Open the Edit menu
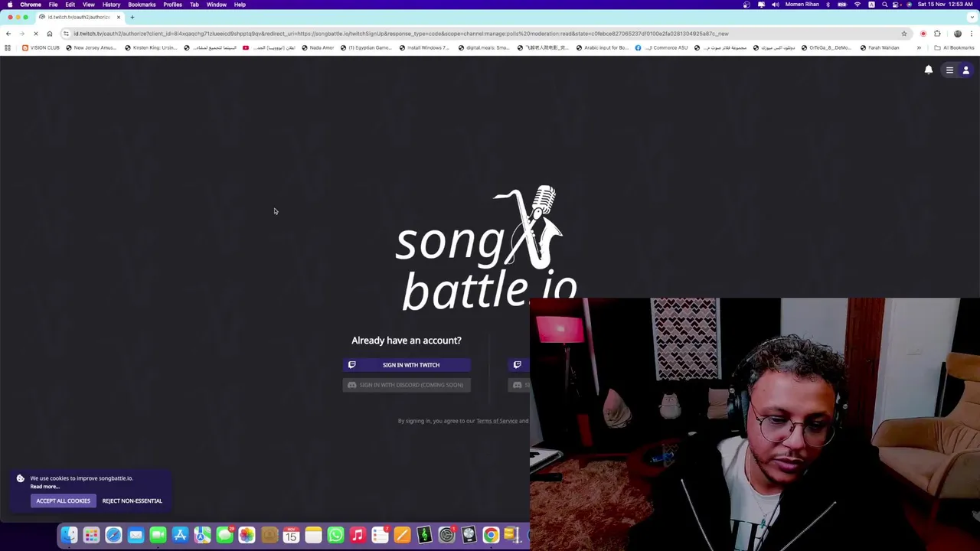 point(70,5)
